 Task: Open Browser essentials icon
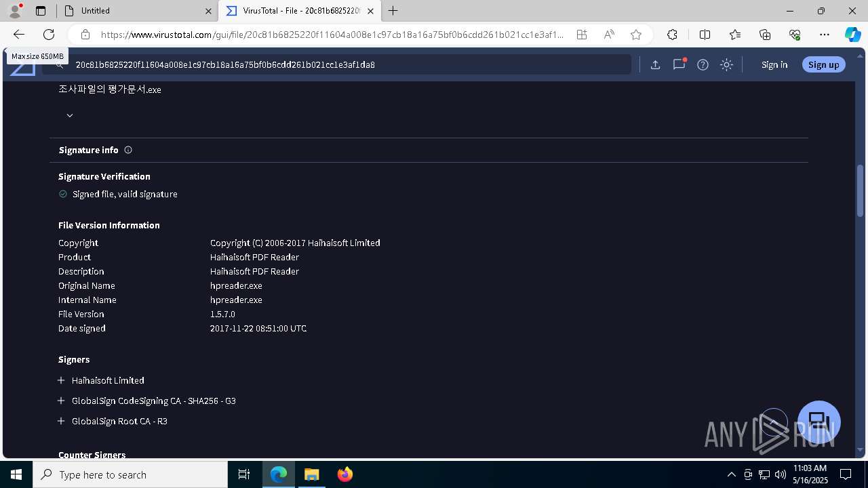795,35
